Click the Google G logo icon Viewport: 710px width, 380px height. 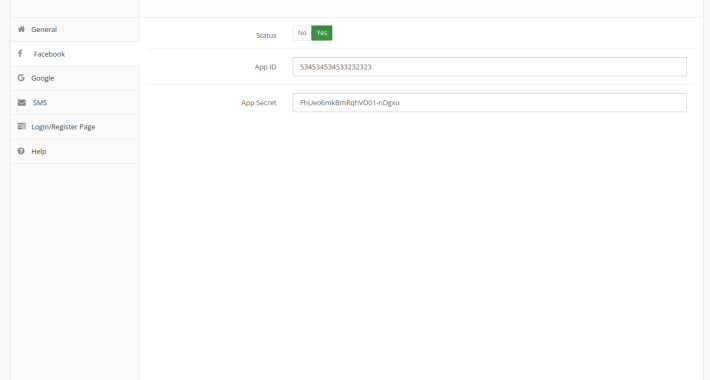21,78
